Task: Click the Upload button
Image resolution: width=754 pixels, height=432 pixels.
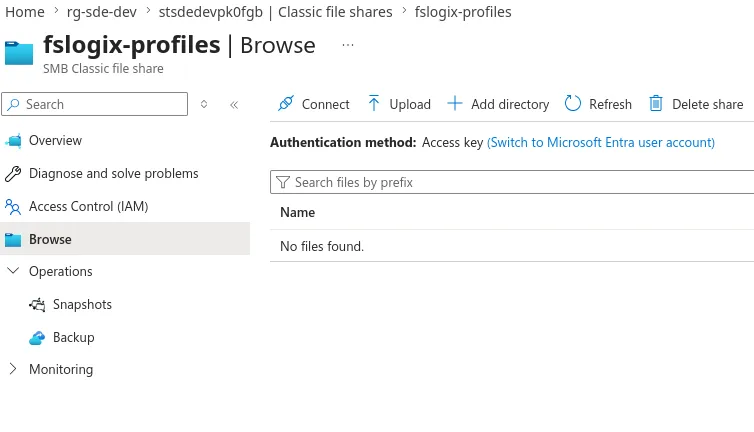Action: [399, 104]
